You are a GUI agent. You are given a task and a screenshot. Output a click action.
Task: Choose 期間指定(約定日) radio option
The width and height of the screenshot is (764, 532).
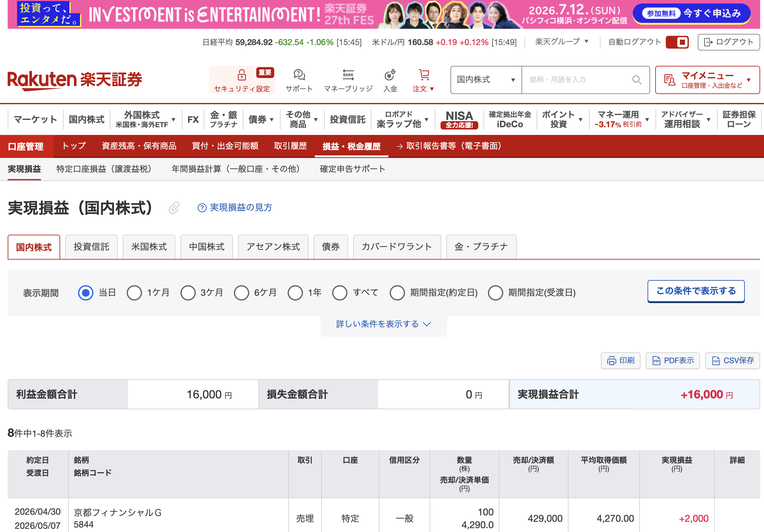397,293
